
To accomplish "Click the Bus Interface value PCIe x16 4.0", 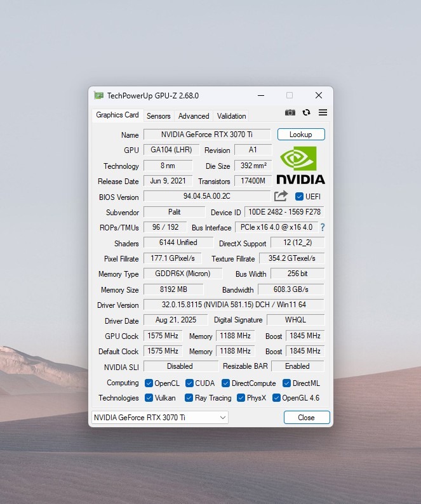I will [277, 227].
